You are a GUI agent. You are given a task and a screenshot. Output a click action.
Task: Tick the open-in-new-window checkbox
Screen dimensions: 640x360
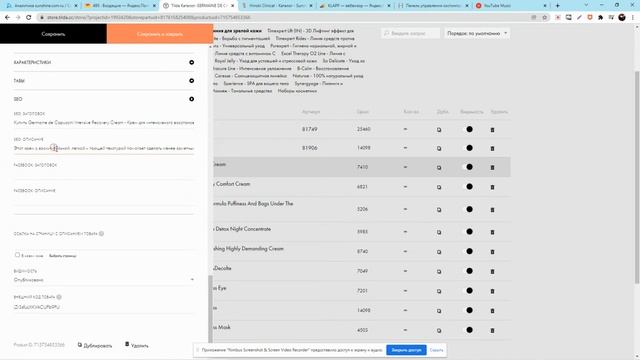pos(17,255)
